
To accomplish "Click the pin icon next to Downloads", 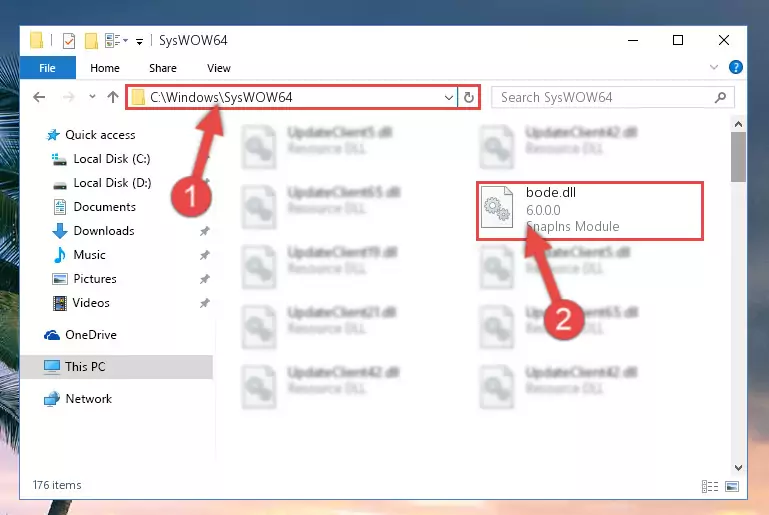I will [x=205, y=231].
